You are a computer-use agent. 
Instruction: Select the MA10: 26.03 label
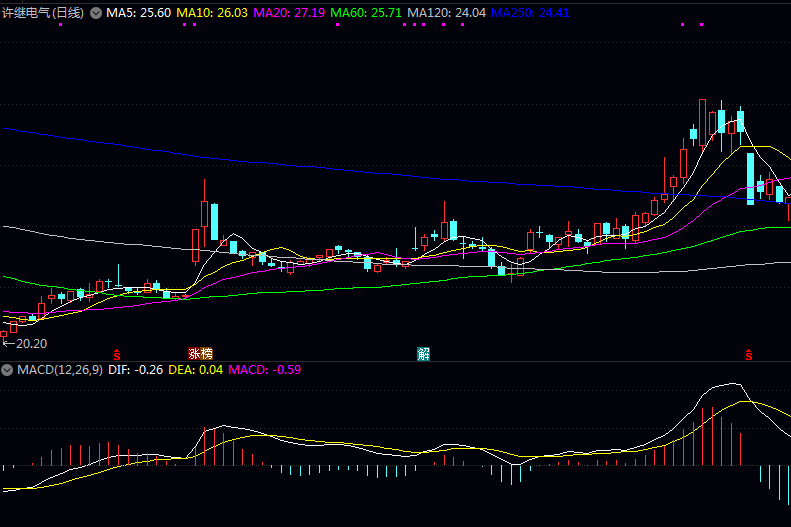click(x=212, y=13)
